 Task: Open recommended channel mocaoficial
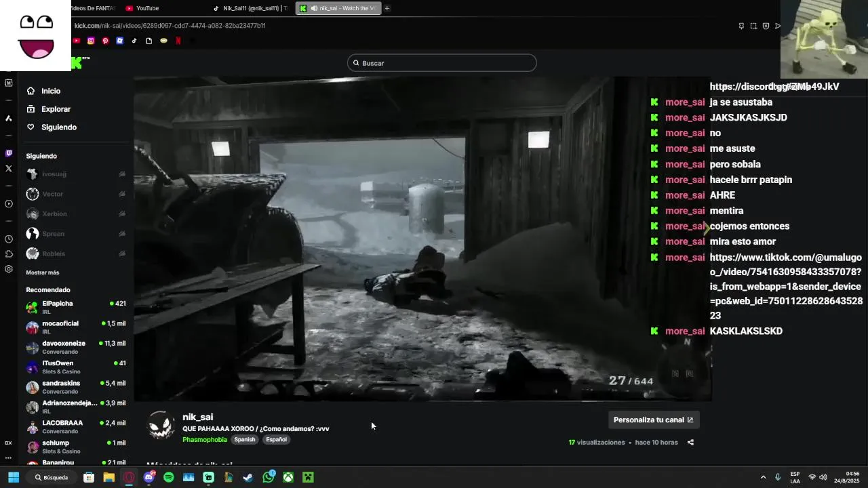[x=76, y=327]
